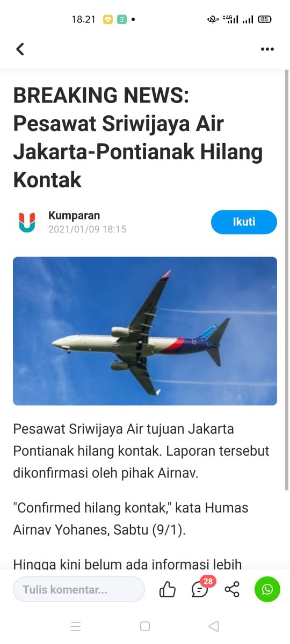Tap the Kumparan logo avatar
The width and height of the screenshot is (290, 644).
[x=26, y=222]
